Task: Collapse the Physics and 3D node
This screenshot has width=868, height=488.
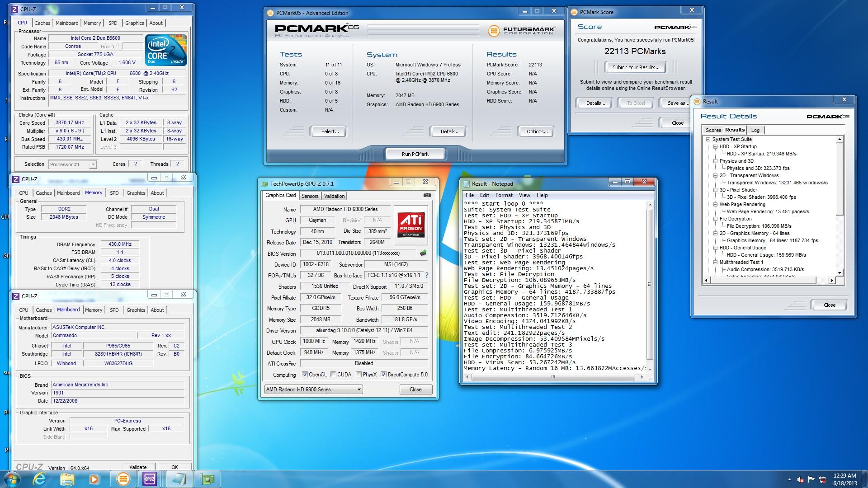Action: [x=716, y=161]
